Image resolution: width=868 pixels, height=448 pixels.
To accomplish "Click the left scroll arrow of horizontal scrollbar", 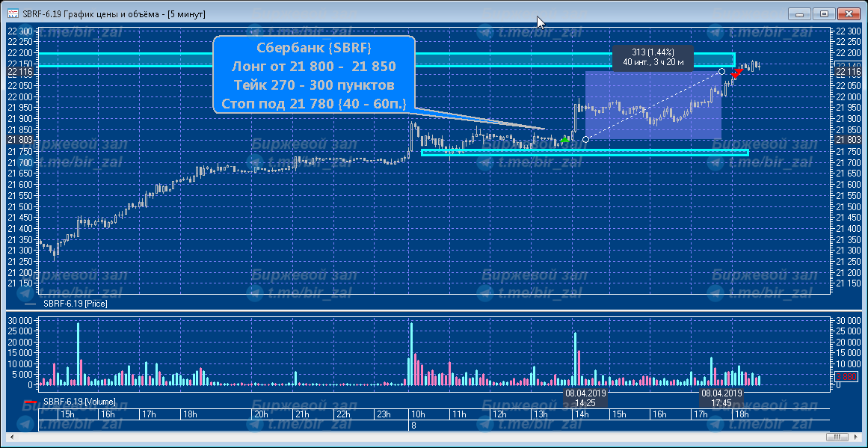I will pyautogui.click(x=11, y=436).
